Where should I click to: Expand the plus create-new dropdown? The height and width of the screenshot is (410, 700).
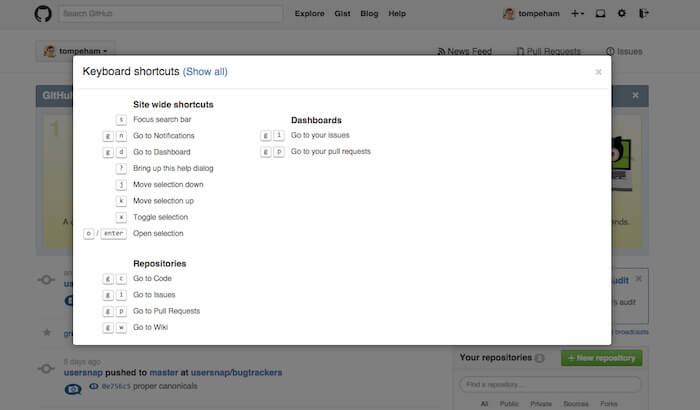click(577, 13)
